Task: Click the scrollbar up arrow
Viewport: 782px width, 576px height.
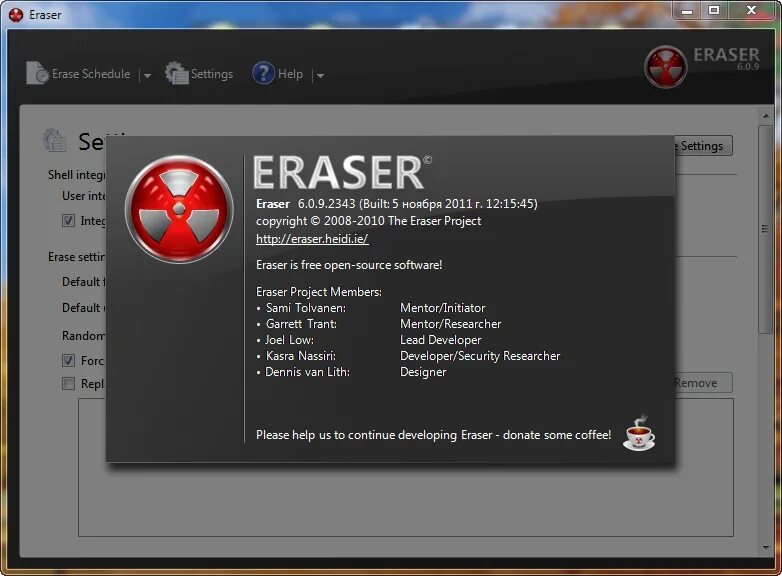Action: [x=766, y=116]
